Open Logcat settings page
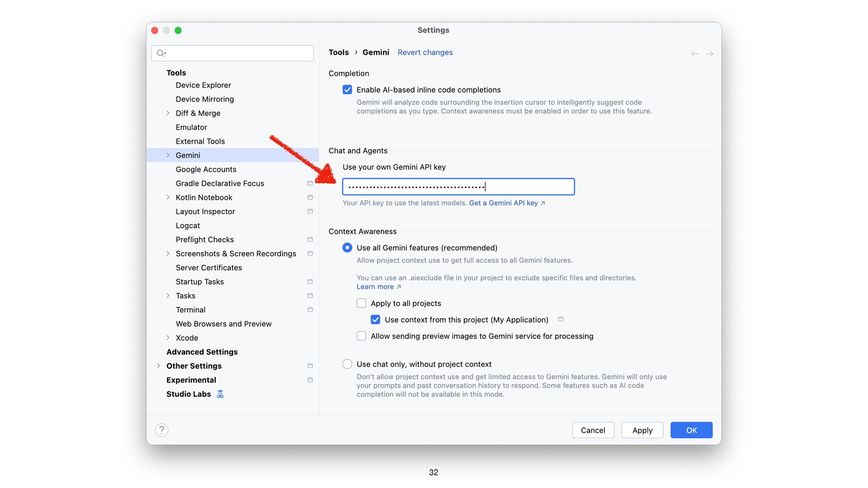Screen dimensions: 868x488 [x=188, y=225]
